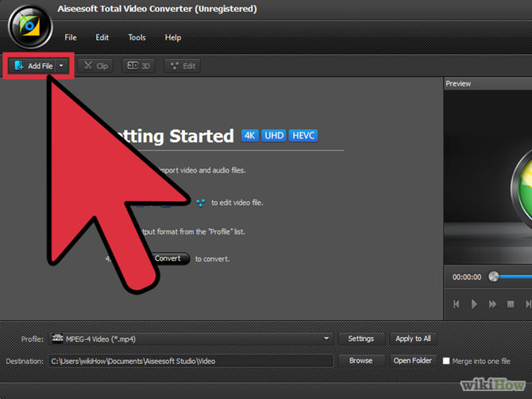Open profile Settings

coord(361,339)
